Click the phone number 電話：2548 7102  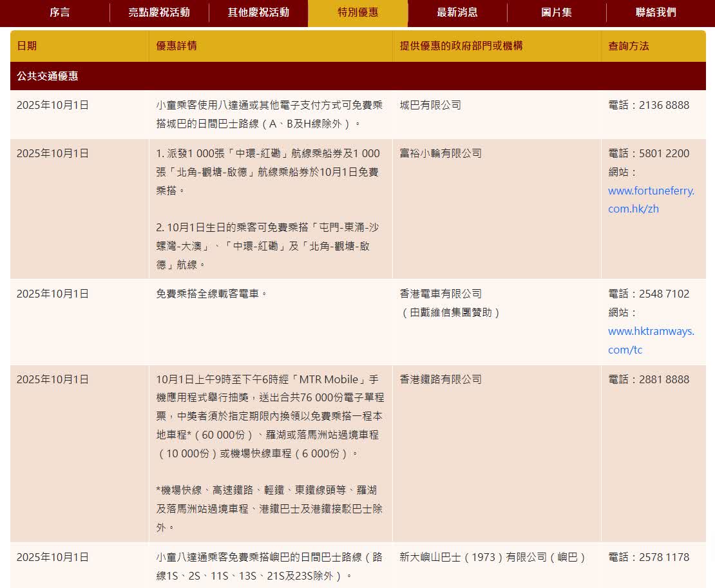(649, 294)
